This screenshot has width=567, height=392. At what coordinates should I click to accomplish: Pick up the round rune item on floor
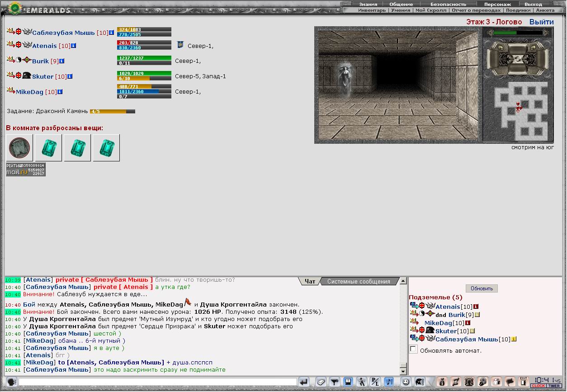click(19, 147)
